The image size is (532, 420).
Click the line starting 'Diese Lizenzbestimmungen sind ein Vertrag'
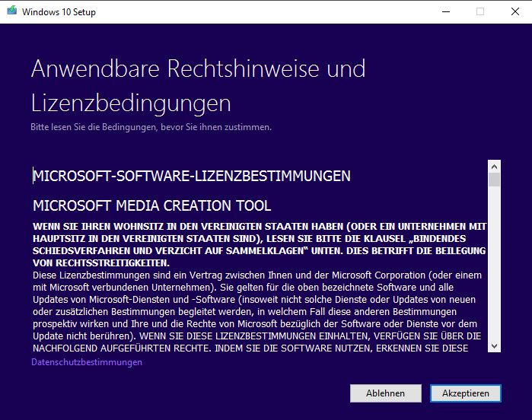click(256, 275)
